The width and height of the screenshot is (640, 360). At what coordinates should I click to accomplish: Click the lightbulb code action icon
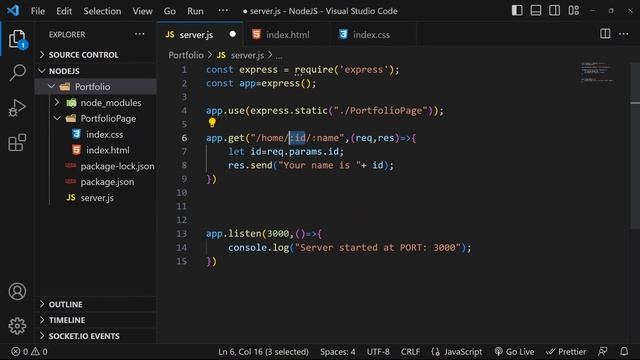coord(212,122)
